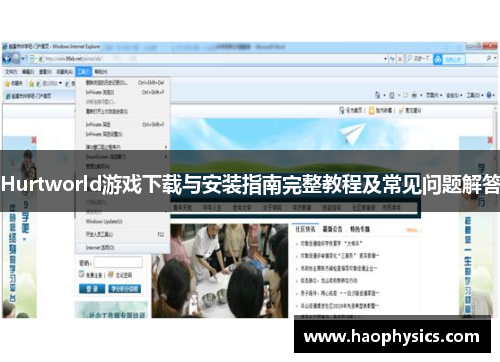Select the open browser page tab
The height and width of the screenshot is (362, 500).
(x=39, y=96)
